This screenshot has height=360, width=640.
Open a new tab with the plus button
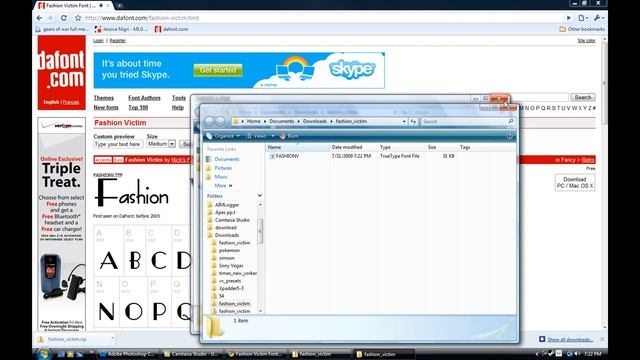pyautogui.click(x=120, y=6)
